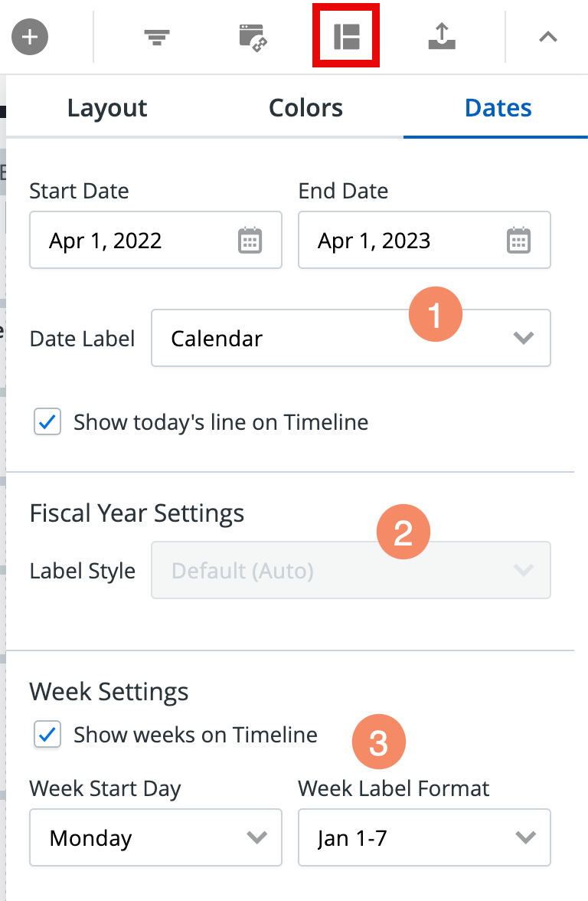Image resolution: width=588 pixels, height=901 pixels.
Task: Click the orange step 3 marker
Action: point(378,741)
